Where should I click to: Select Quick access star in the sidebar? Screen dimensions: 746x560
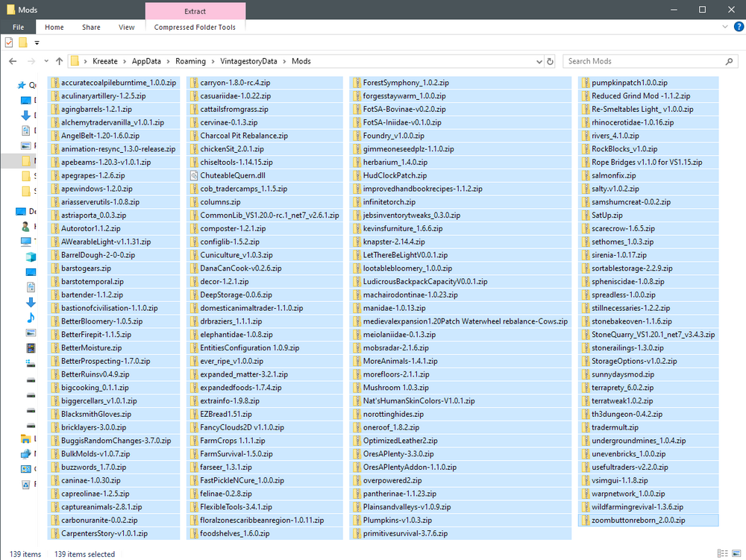pos(23,84)
